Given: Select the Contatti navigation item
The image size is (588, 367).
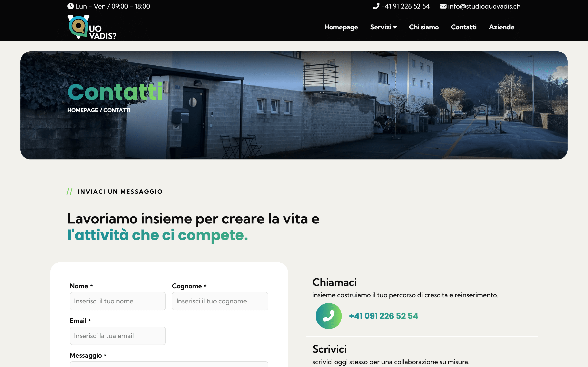Looking at the screenshot, I should [464, 27].
